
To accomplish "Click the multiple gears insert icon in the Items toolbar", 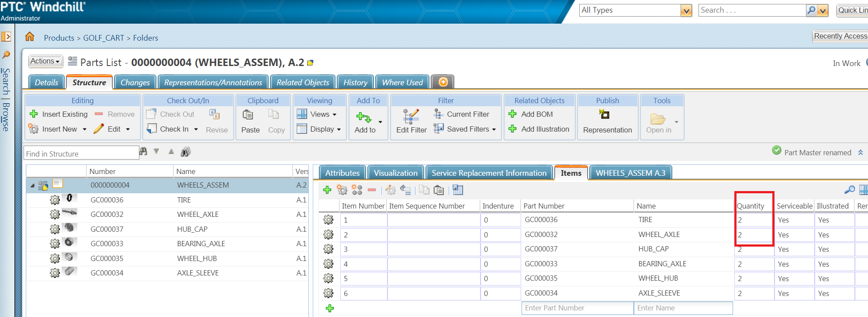I will pyautogui.click(x=357, y=190).
